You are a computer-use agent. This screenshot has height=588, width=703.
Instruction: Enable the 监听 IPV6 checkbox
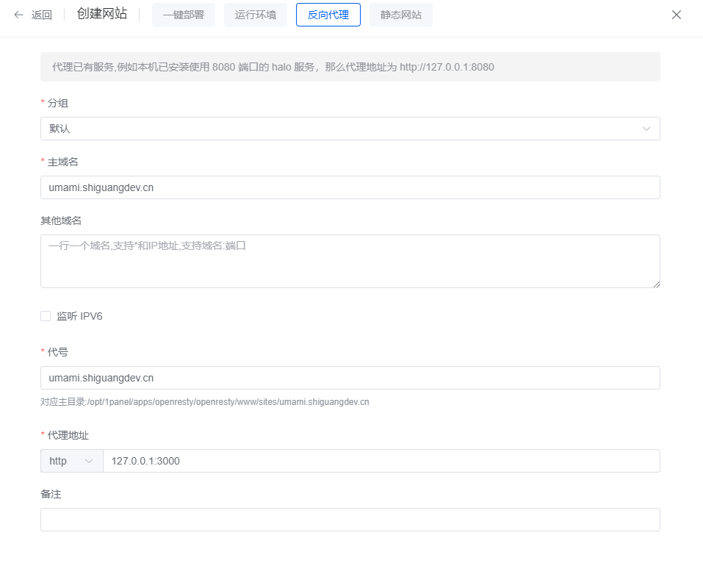(x=46, y=316)
